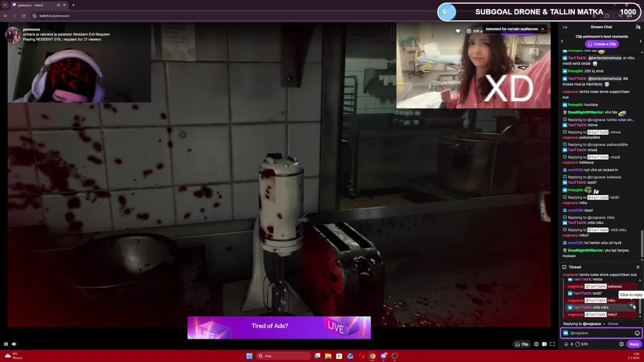Click @TanTTaXX mention in 'kaikessa' thread reply
This screenshot has height=362, width=644.
596,286
